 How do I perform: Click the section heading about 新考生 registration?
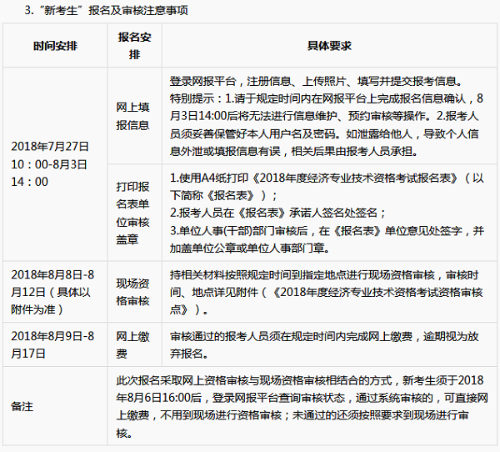point(106,10)
